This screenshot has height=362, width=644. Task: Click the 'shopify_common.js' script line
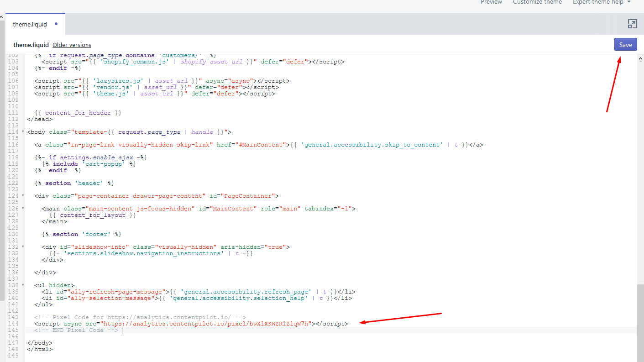click(x=193, y=62)
